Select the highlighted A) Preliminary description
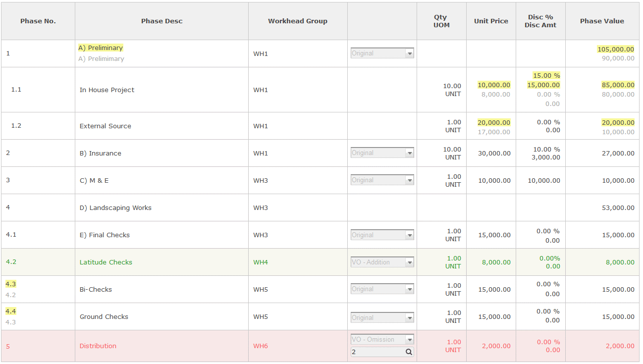 tap(101, 47)
